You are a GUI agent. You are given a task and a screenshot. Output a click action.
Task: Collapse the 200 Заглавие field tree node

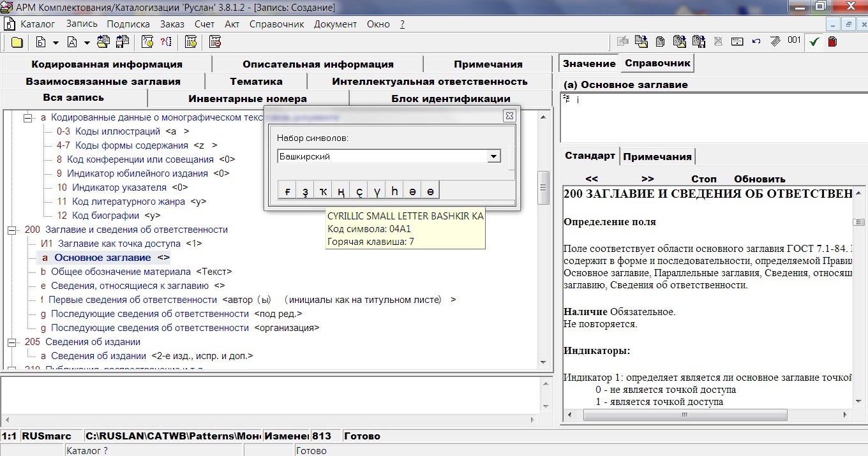(x=11, y=230)
